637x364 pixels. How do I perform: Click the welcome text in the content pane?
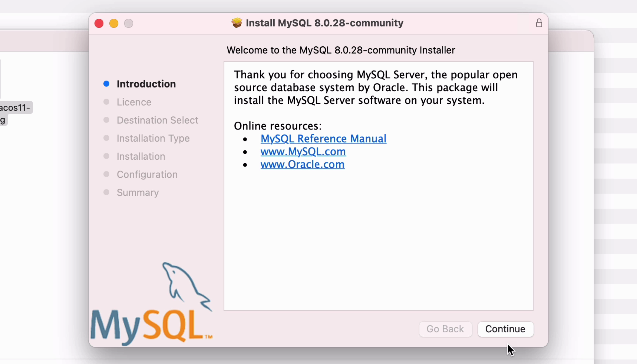point(375,87)
